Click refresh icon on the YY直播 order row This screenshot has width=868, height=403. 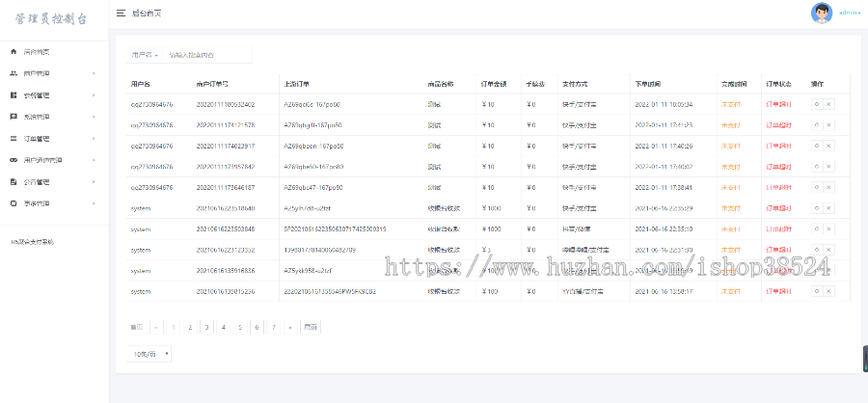tap(817, 290)
